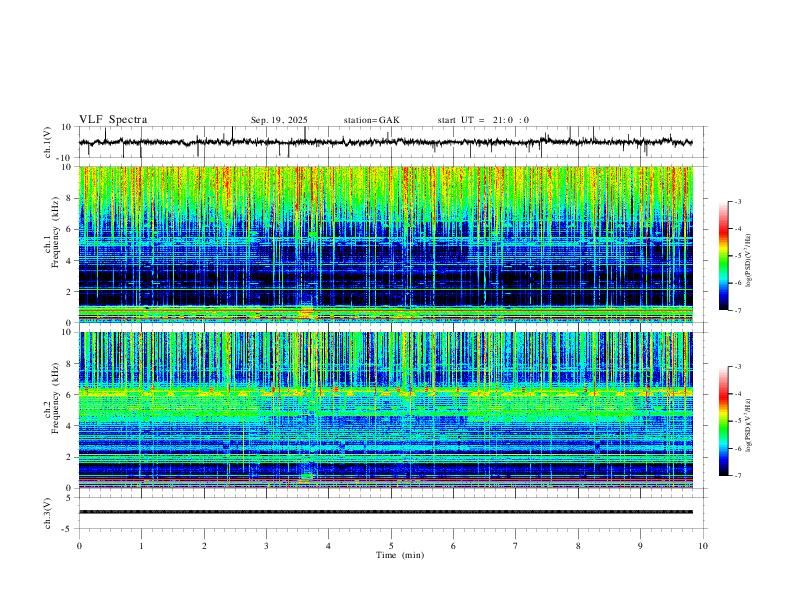Click the 'station=GAK' label
Screen dimensions: 792x612
click(371, 120)
